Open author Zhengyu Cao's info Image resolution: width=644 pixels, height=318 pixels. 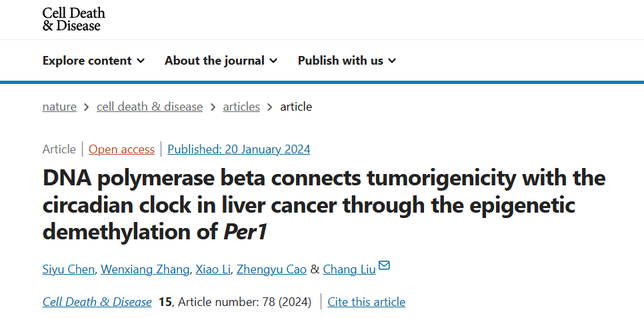pos(271,269)
